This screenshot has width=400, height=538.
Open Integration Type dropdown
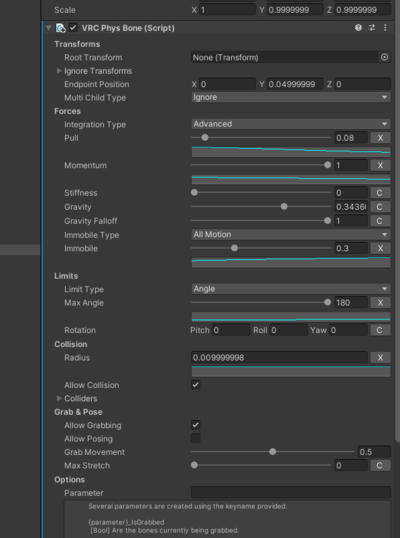pos(291,124)
